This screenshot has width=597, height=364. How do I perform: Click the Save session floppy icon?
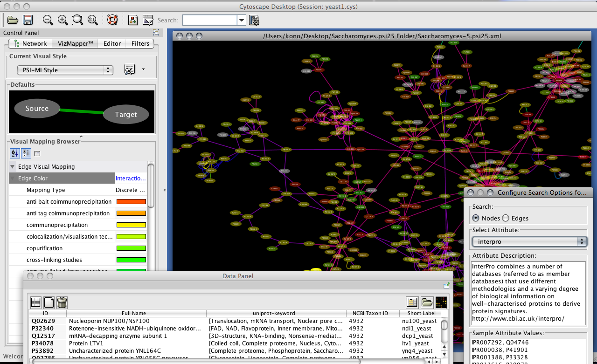coord(28,20)
